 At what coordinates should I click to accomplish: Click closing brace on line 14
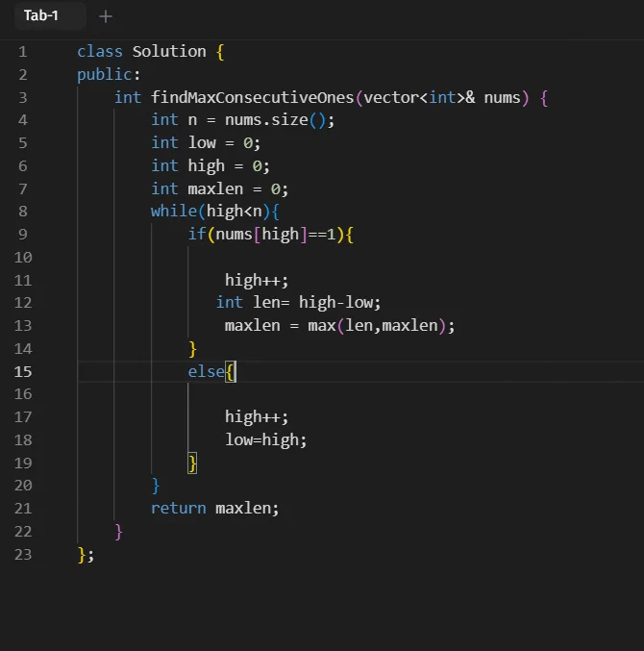pos(192,349)
